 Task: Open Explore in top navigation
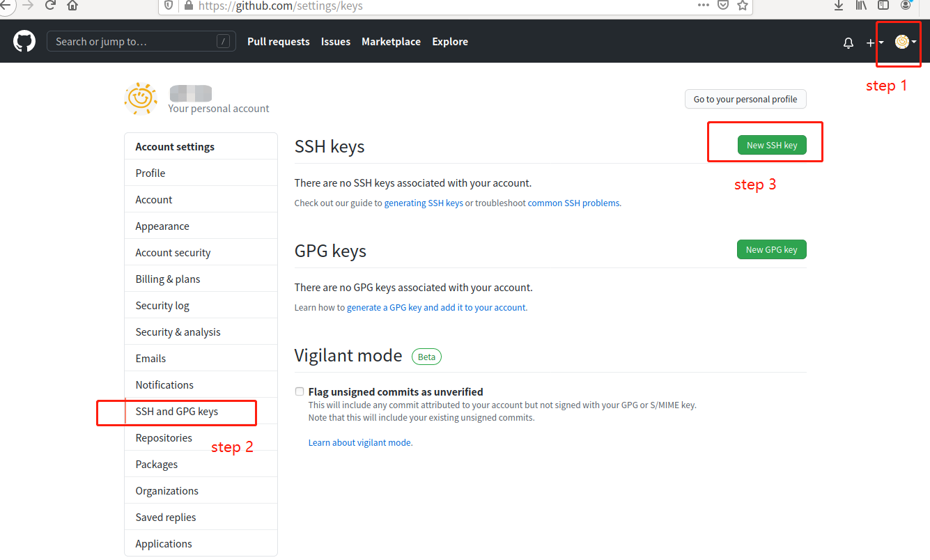[x=450, y=42]
